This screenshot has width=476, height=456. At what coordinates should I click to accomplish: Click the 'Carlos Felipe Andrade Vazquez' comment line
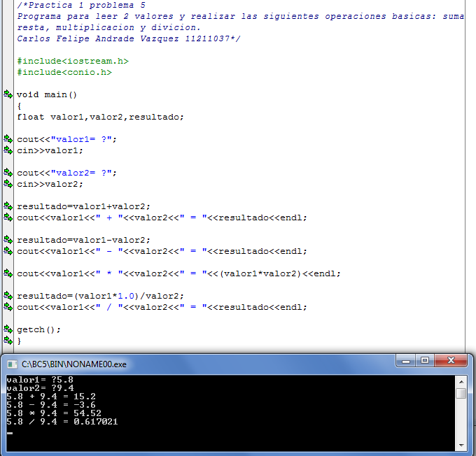[x=129, y=38]
